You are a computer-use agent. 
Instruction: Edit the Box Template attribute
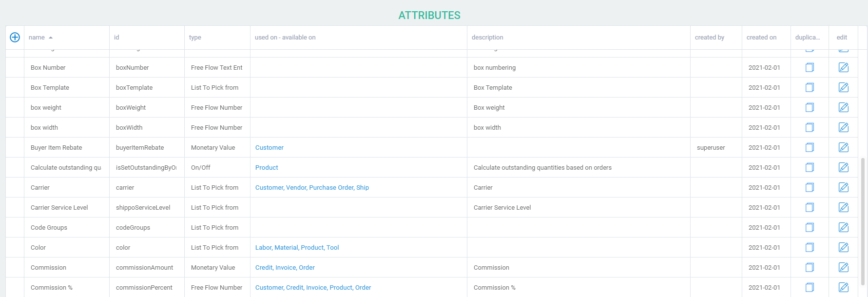(844, 87)
